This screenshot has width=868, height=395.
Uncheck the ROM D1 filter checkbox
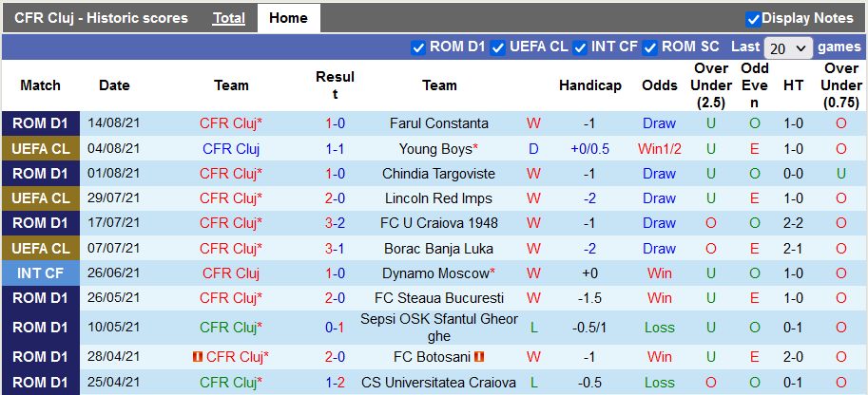[418, 47]
